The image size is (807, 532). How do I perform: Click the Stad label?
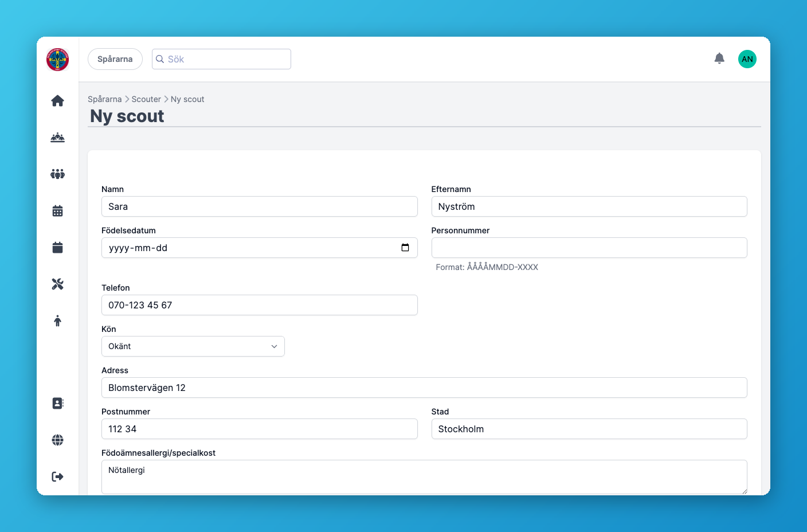coord(440,412)
